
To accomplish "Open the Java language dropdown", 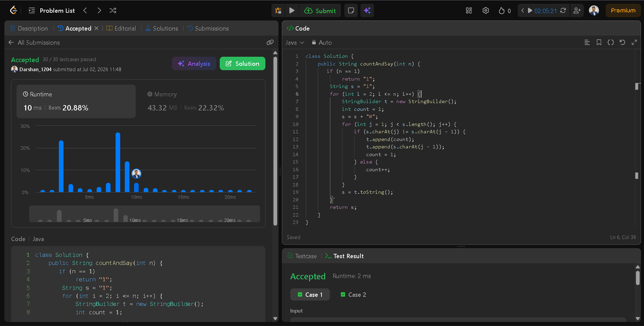I will (x=295, y=42).
